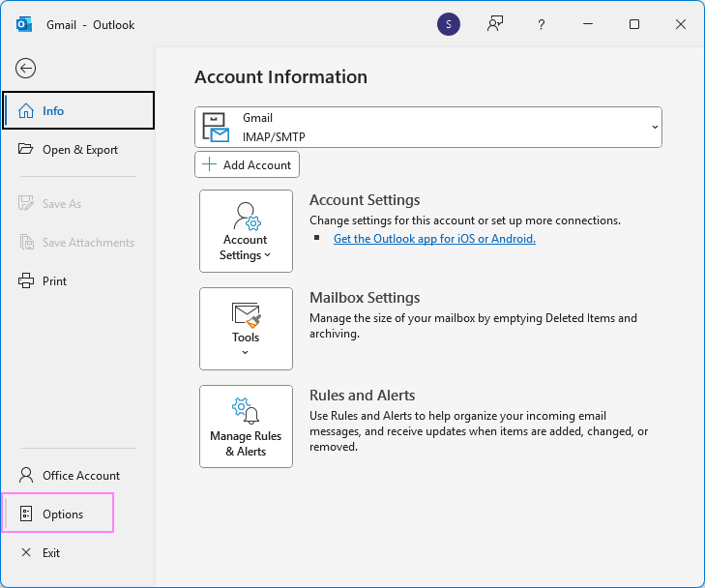Click the Outlook logo in title bar
This screenshot has width=705, height=588.
24,24
